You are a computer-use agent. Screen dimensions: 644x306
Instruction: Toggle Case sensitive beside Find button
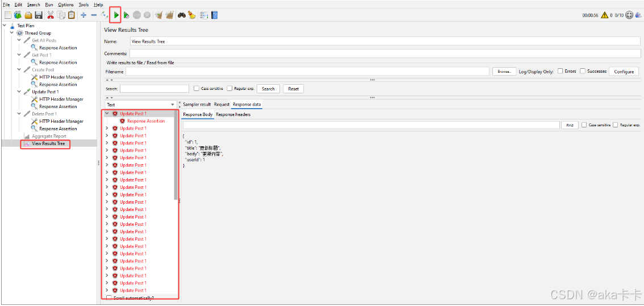[x=584, y=125]
